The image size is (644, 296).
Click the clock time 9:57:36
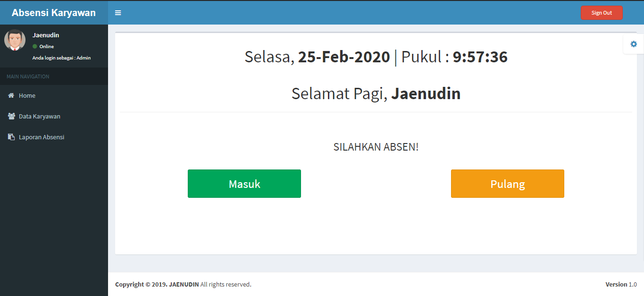click(x=480, y=57)
